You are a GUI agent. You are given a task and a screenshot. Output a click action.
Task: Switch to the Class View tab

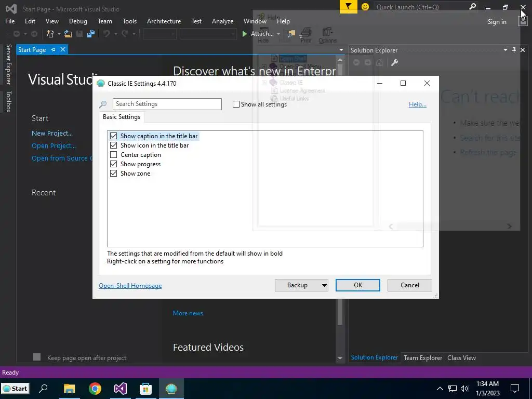click(x=461, y=357)
